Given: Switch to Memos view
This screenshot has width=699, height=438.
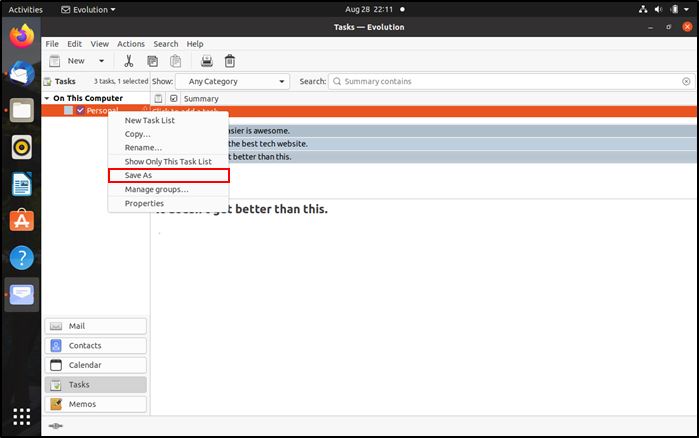Looking at the screenshot, I should pos(95,404).
